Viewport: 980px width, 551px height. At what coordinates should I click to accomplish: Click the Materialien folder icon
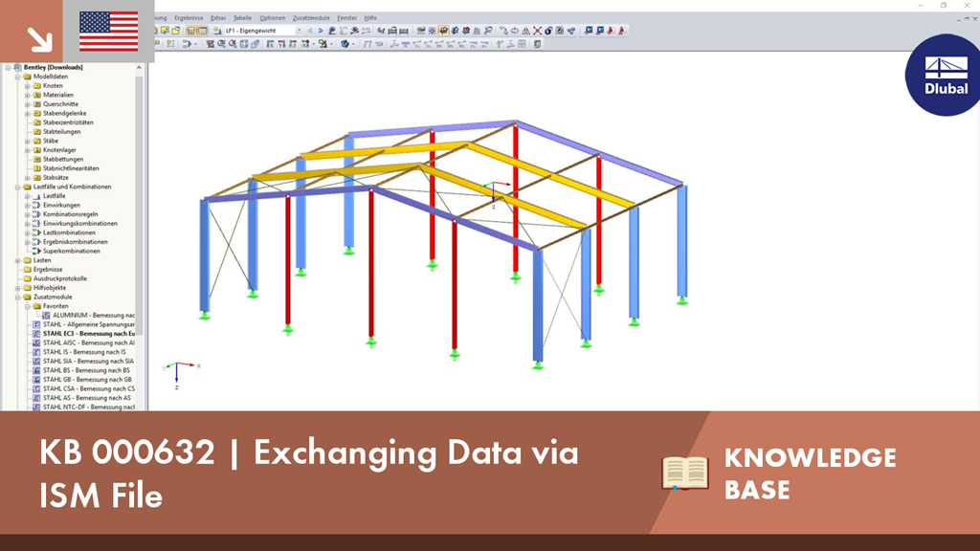pyautogui.click(x=37, y=95)
